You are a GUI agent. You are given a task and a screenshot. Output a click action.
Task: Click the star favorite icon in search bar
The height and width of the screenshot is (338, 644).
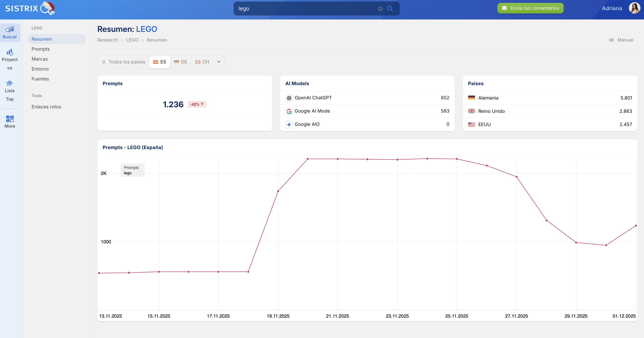(x=380, y=8)
